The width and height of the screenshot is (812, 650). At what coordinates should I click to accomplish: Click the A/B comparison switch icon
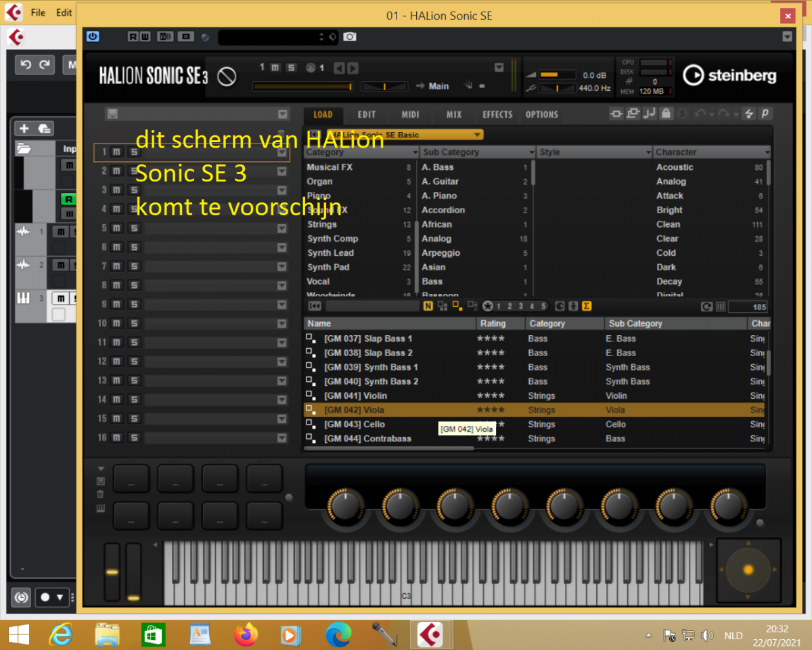click(166, 37)
